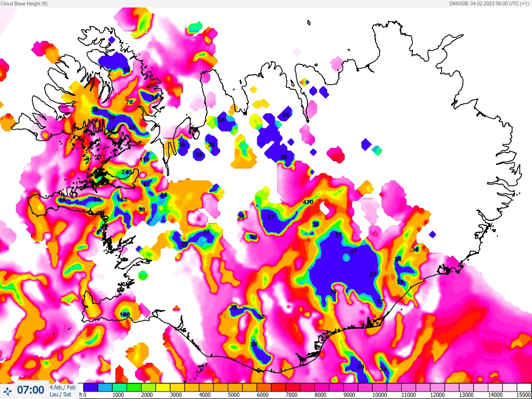
Task: Click the '7000' legend label
Action: coord(291,395)
